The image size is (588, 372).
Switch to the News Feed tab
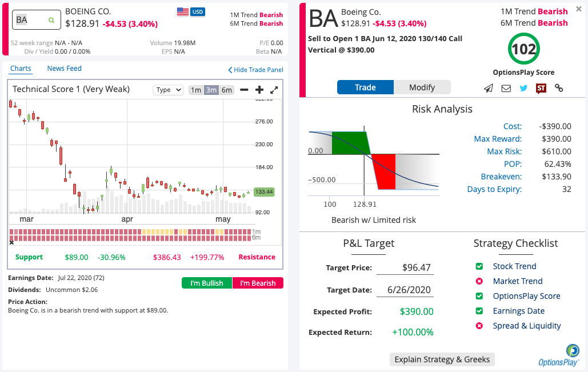(x=64, y=69)
